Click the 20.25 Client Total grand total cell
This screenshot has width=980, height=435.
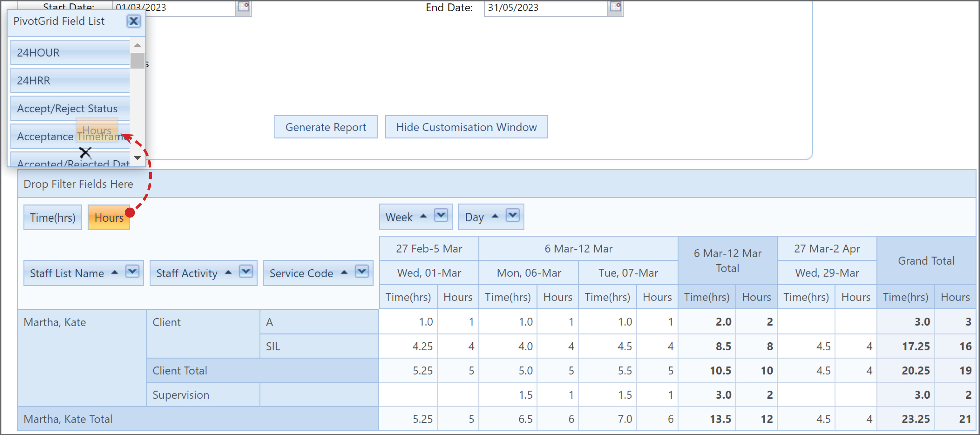pyautogui.click(x=906, y=370)
